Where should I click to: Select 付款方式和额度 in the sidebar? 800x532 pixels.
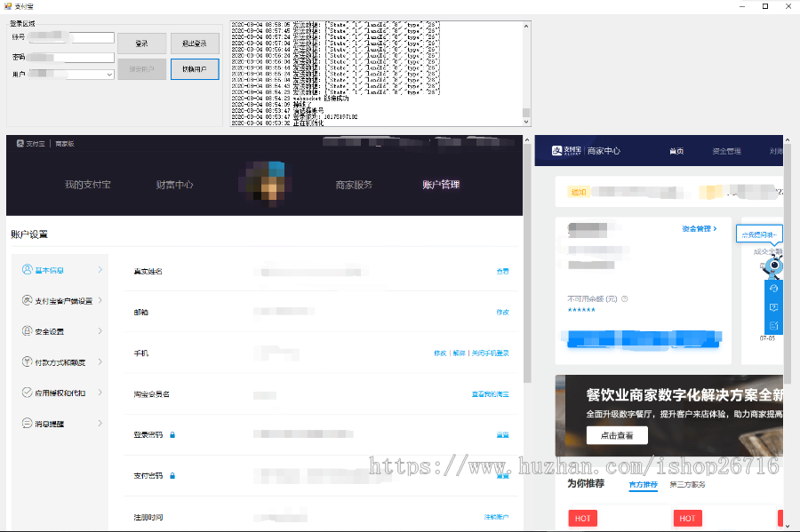point(60,362)
